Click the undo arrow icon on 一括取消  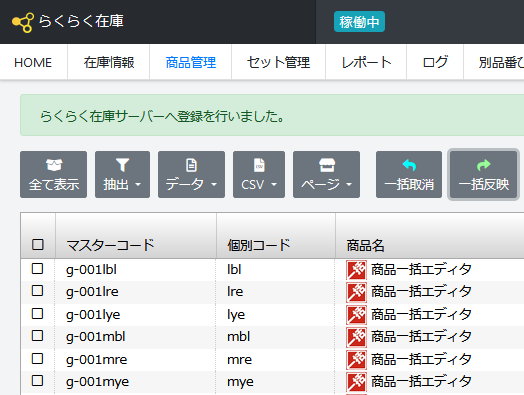[x=409, y=164]
